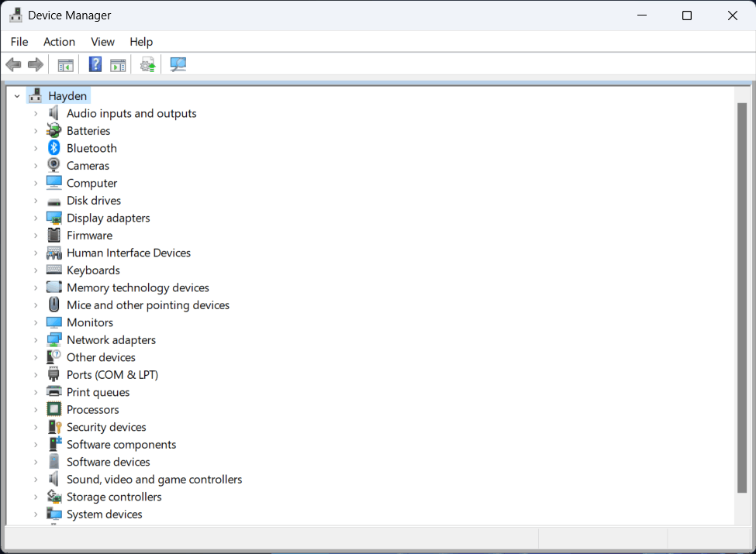756x554 pixels.
Task: Click the Bluetooth device category icon
Action: pyautogui.click(x=54, y=148)
